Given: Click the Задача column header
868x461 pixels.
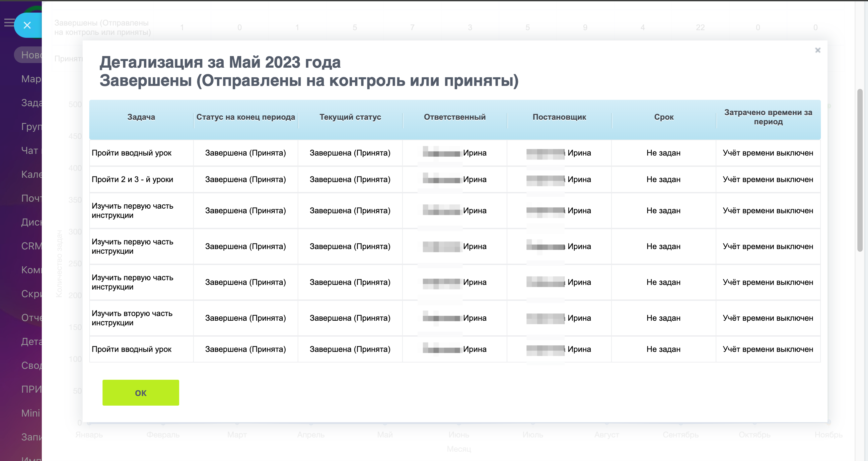Looking at the screenshot, I should [141, 117].
